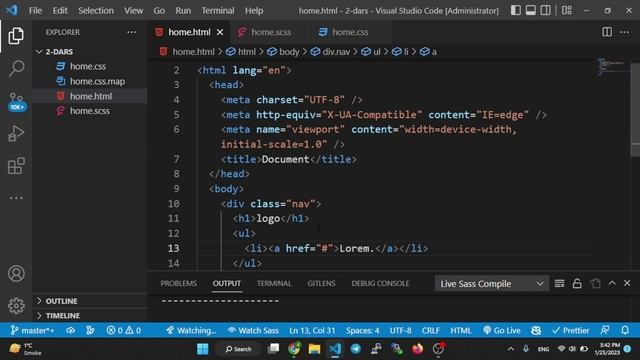Close the home.html tab
The width and height of the screenshot is (640, 360).
click(220, 32)
